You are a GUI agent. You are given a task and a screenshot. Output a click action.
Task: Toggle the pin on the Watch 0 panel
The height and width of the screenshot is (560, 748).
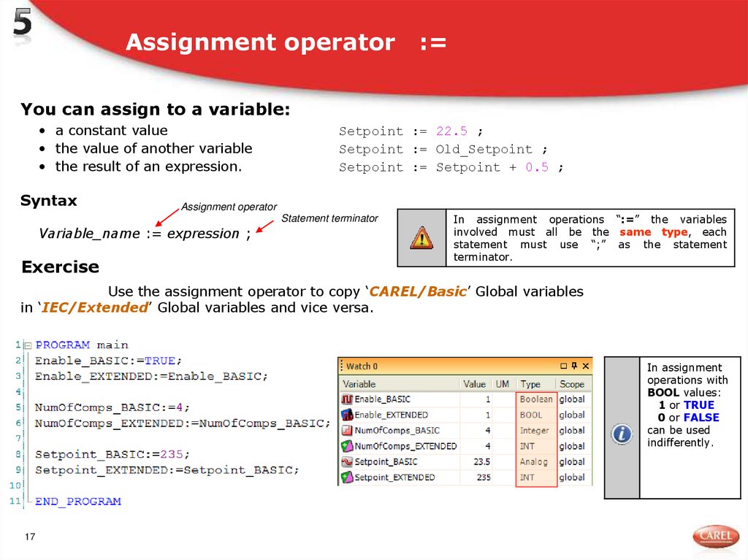coord(574,366)
